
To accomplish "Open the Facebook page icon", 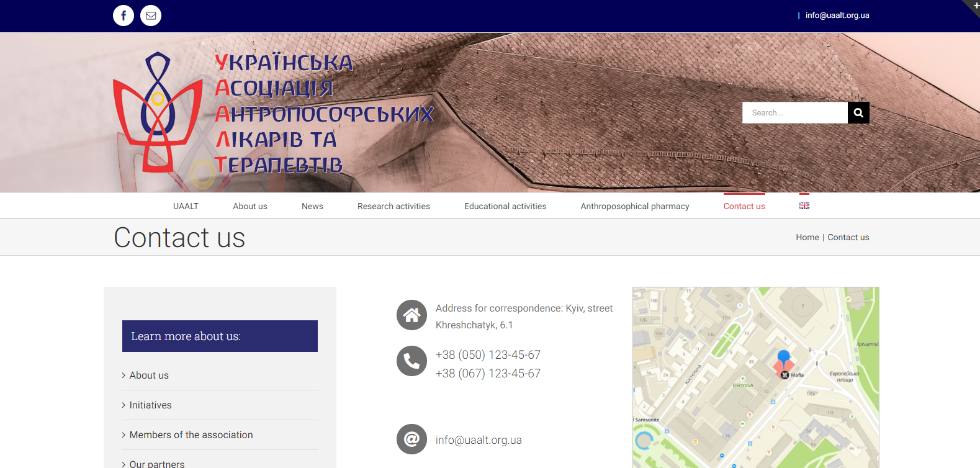I will [124, 16].
